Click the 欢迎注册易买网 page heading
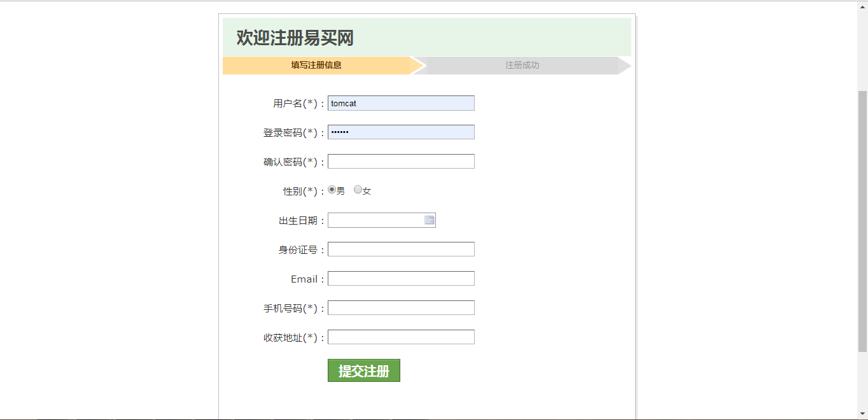Screen dimensions: 868x420 pyautogui.click(x=295, y=38)
